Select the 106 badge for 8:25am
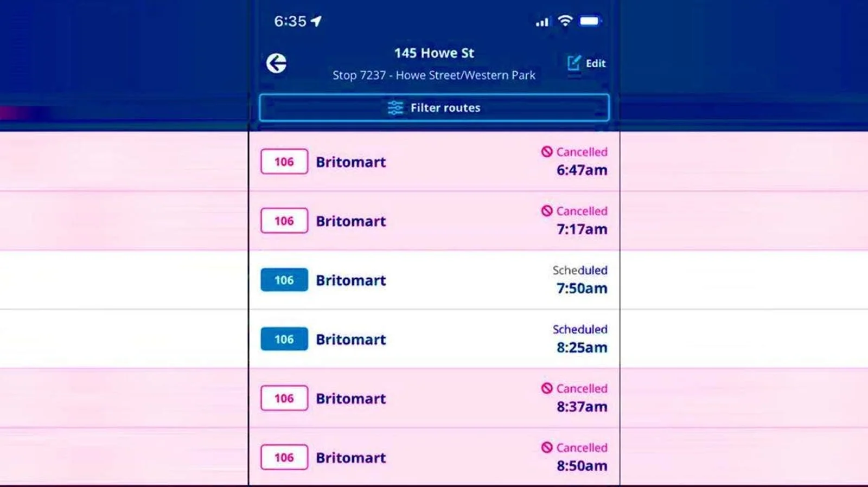 (284, 339)
